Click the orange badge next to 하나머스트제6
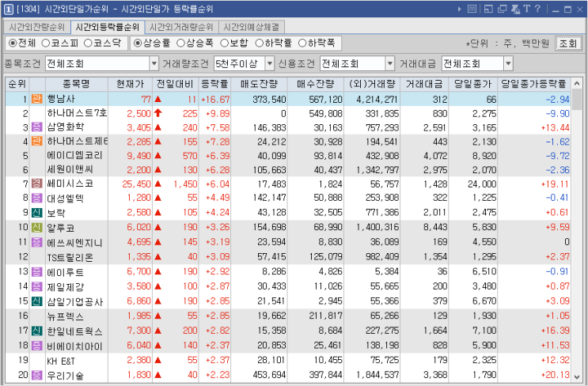Screen dimensions: 588x386 coord(36,142)
